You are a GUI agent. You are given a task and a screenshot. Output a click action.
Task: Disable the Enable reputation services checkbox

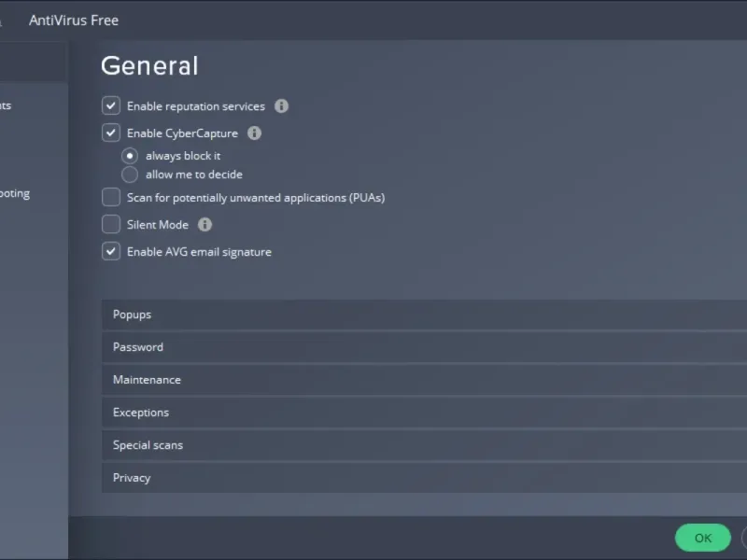tap(111, 106)
